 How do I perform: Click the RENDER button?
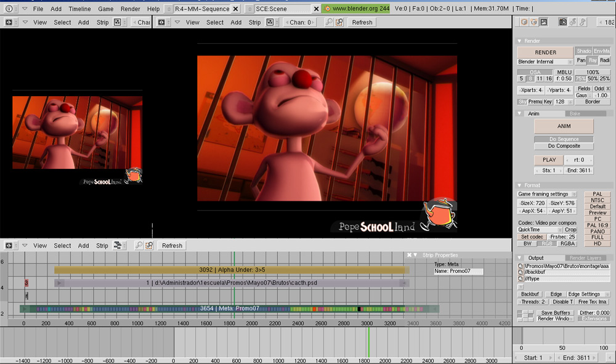[x=545, y=52]
